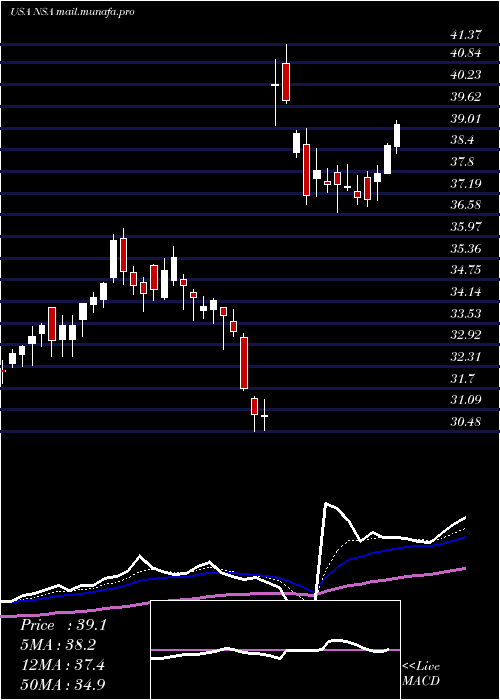Viewport: 500px width, 700px height.
Task: Click the 33.53 price axis label
Action: [466, 313]
